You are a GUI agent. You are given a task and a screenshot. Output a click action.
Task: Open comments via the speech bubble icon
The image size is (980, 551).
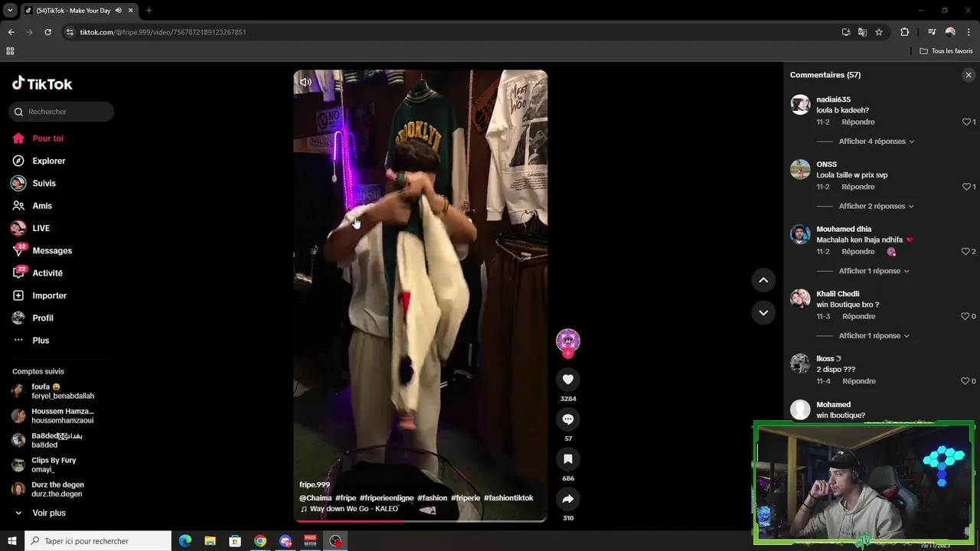click(x=568, y=419)
